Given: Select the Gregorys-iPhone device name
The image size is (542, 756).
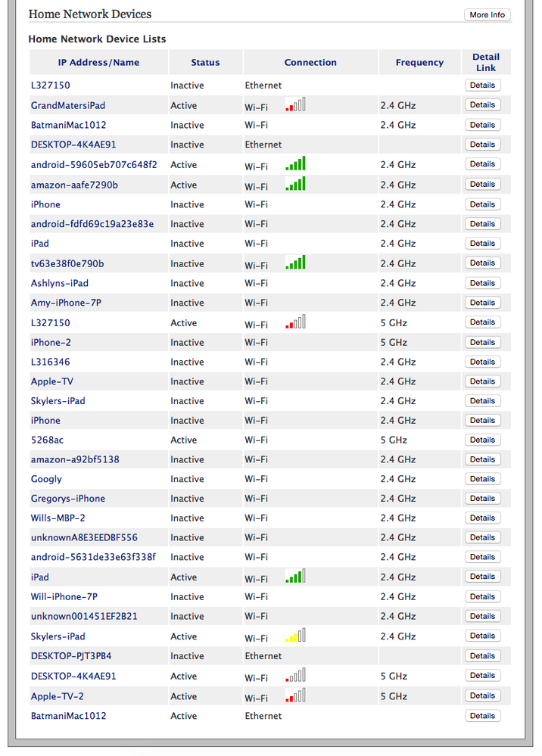Looking at the screenshot, I should [x=68, y=499].
